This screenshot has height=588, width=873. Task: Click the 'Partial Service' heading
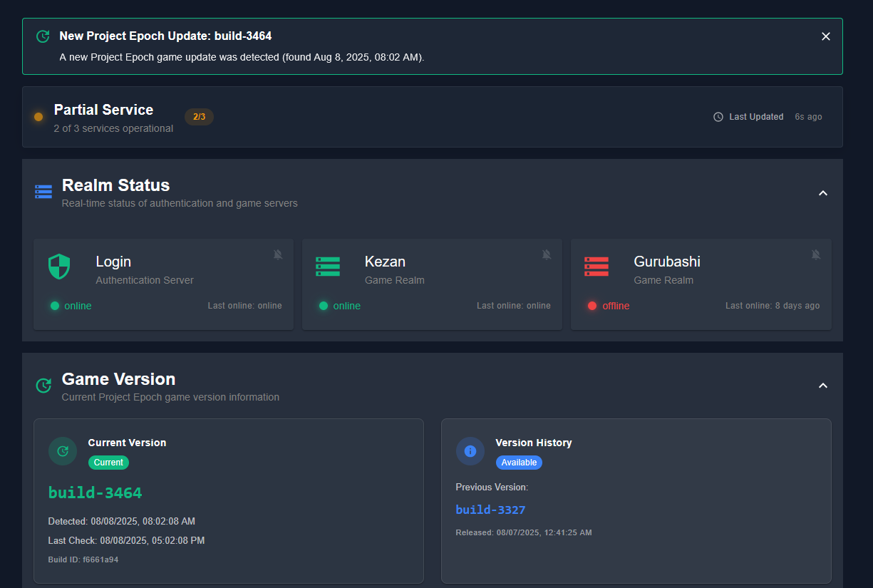click(x=103, y=110)
